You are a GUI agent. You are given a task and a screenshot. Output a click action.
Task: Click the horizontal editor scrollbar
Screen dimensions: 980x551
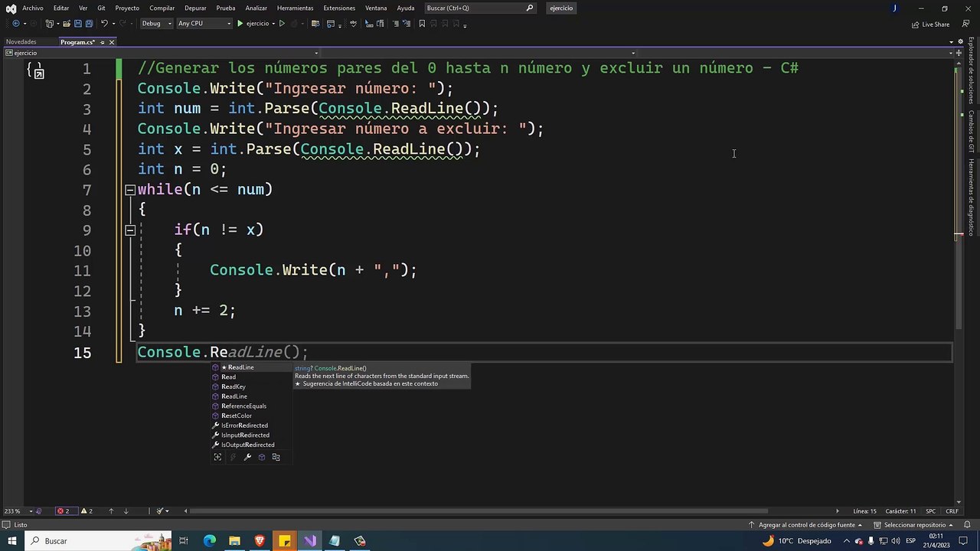point(479,511)
